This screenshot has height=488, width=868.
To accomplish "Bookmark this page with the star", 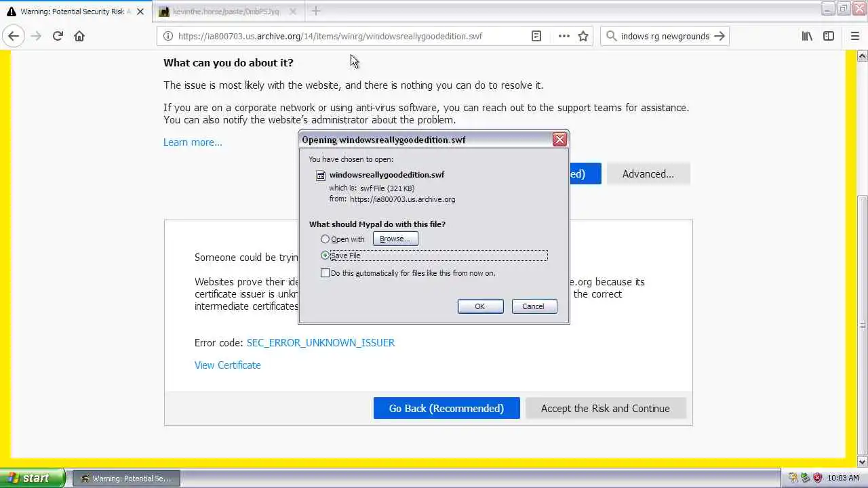I will coord(583,36).
